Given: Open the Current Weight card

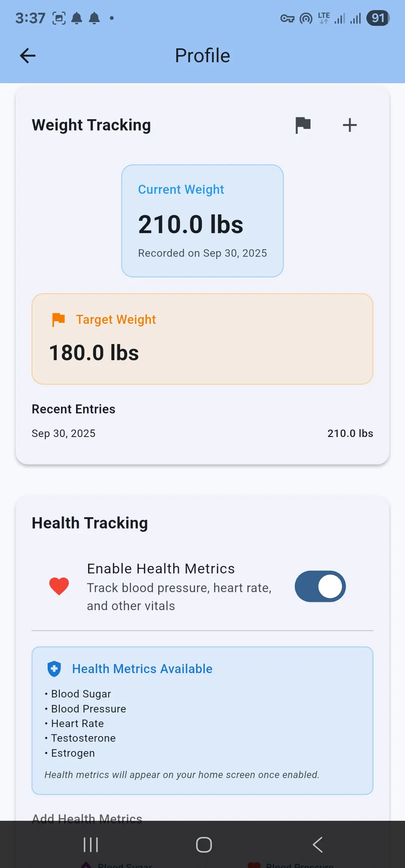Looking at the screenshot, I should click(202, 221).
